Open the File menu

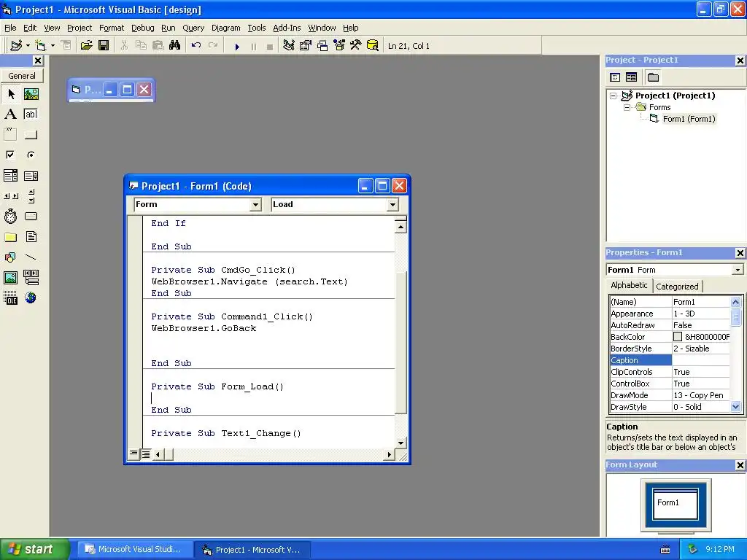click(x=10, y=28)
